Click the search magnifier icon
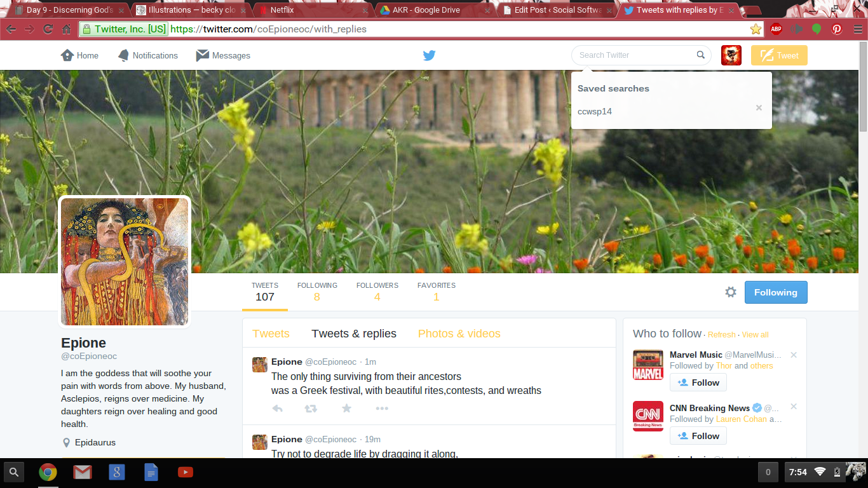The height and width of the screenshot is (488, 868). click(700, 55)
